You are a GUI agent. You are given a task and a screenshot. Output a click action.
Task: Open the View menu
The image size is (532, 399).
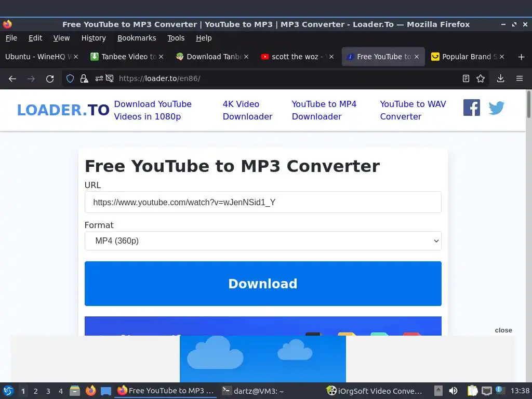pyautogui.click(x=61, y=38)
